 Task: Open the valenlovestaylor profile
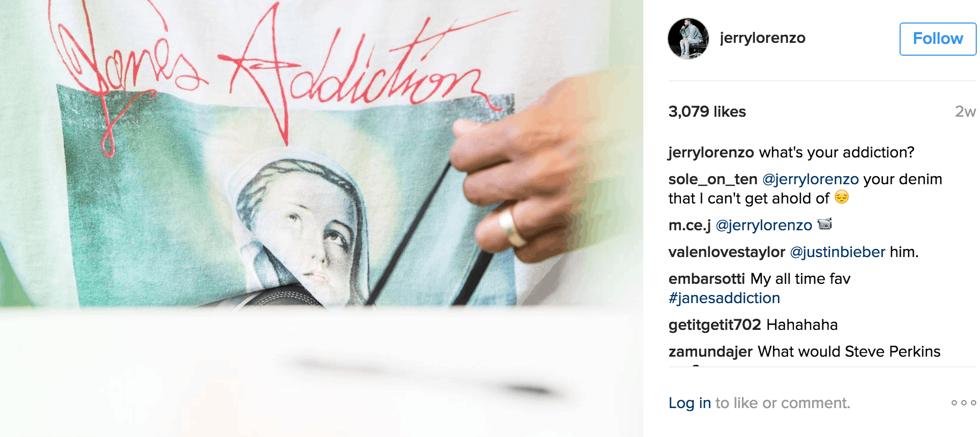(726, 252)
